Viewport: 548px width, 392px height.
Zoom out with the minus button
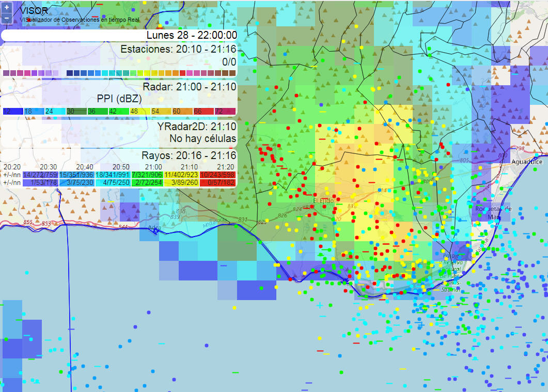click(x=6, y=18)
